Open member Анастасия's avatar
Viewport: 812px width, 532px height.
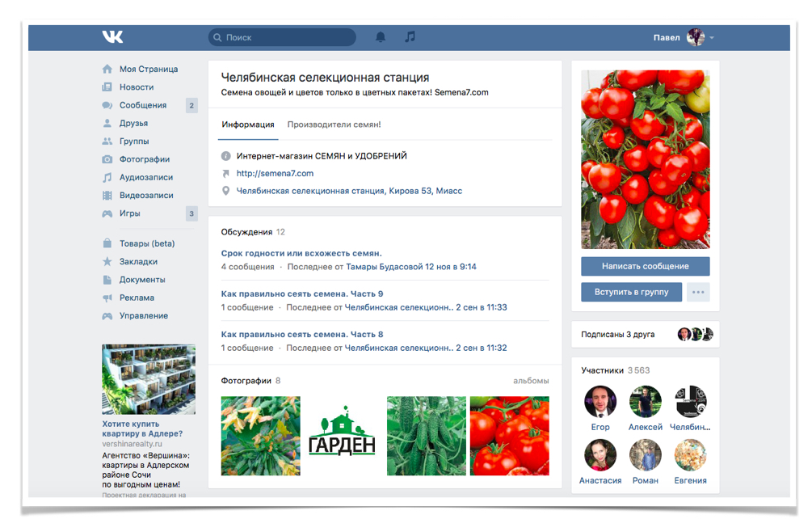pos(600,455)
